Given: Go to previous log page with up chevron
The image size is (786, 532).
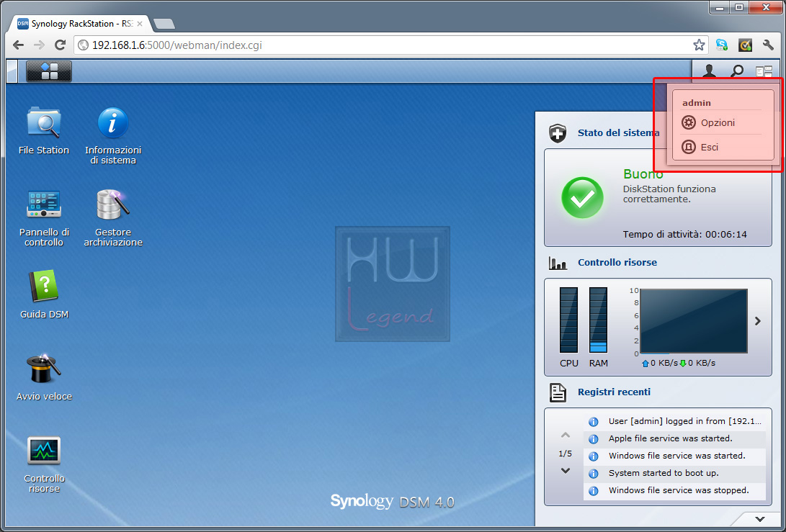Looking at the screenshot, I should point(566,435).
